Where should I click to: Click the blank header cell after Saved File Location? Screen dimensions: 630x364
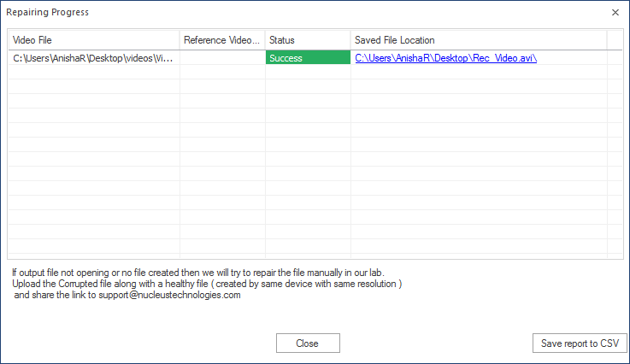pyautogui.click(x=615, y=40)
